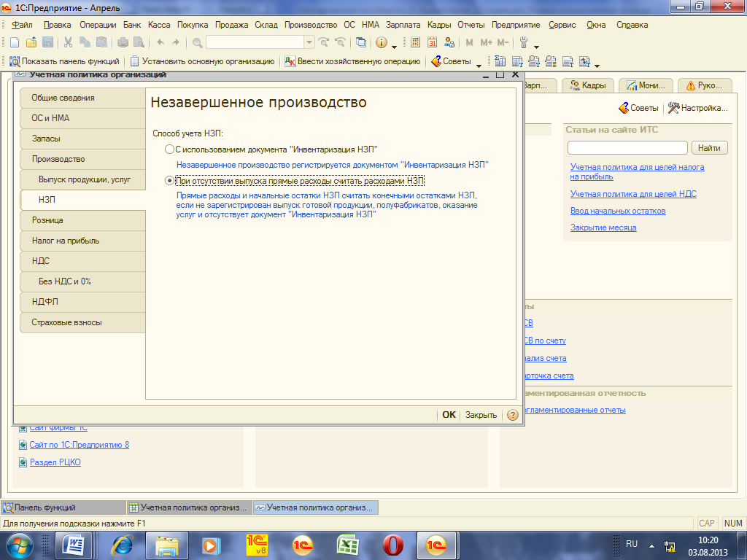Click OK in accounting policy dialog

pos(449,415)
